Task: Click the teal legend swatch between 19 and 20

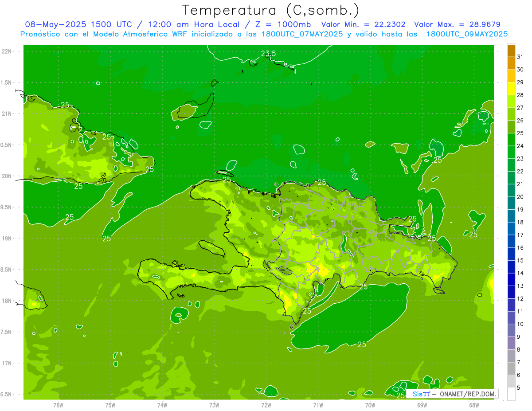Action: (511, 203)
